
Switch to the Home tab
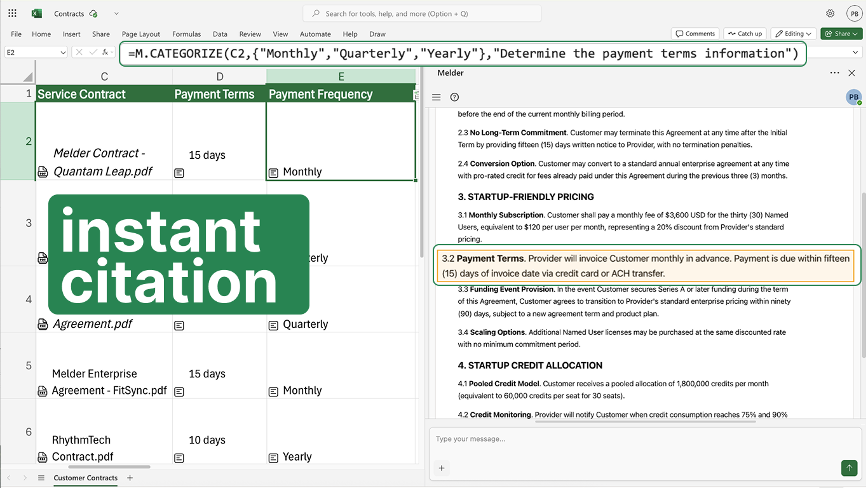coord(41,34)
